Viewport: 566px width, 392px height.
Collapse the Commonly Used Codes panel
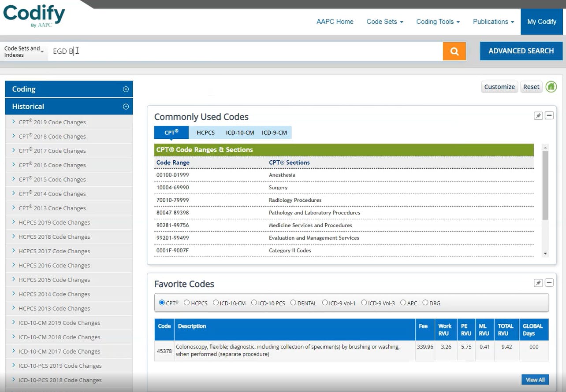(x=549, y=115)
